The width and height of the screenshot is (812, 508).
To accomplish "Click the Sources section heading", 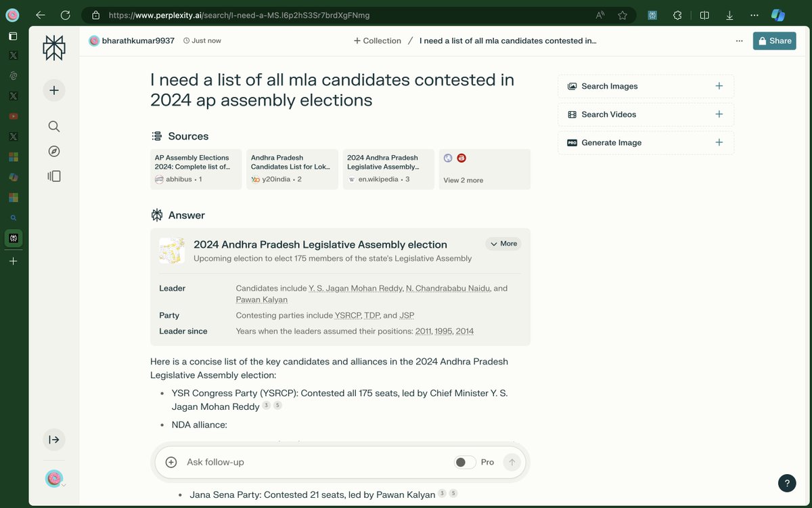I will click(180, 136).
